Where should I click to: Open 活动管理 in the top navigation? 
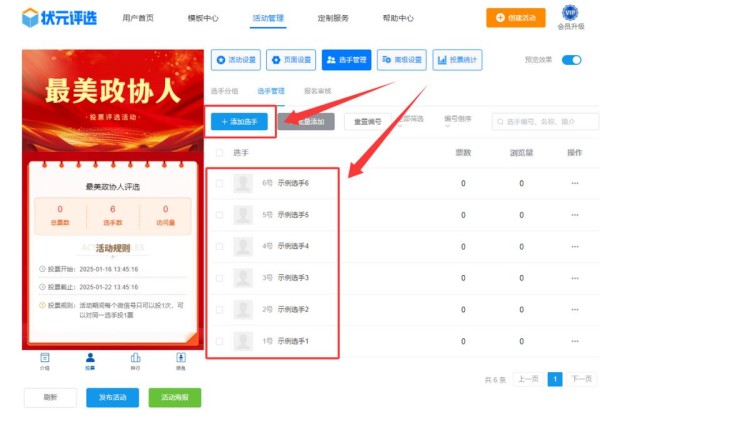(x=267, y=18)
